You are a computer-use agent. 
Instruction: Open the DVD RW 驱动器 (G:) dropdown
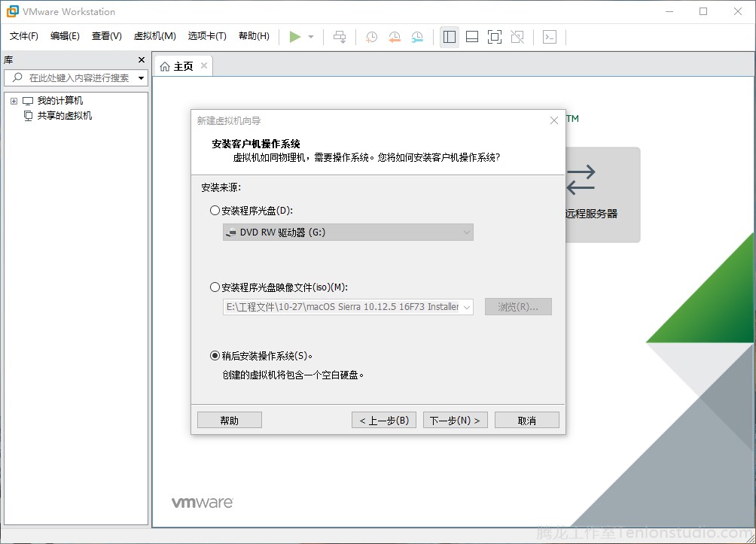coord(348,232)
